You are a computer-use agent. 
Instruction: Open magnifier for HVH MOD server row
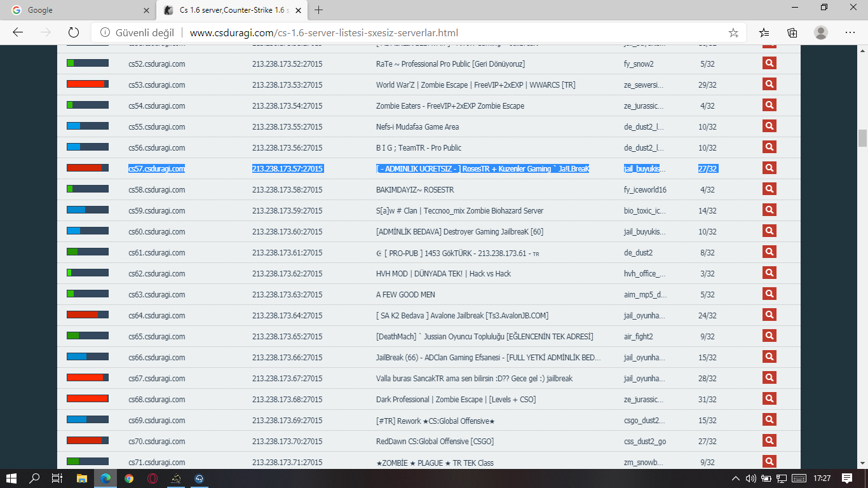[770, 273]
